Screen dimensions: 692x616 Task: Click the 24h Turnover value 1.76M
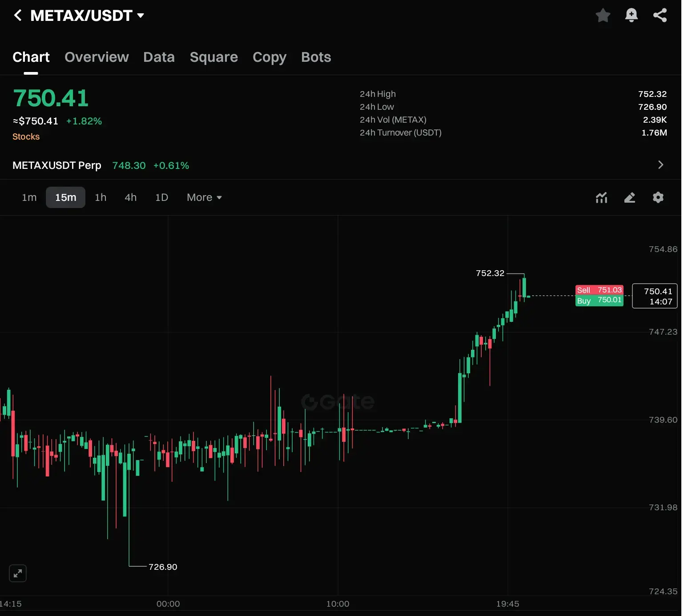pyautogui.click(x=654, y=133)
